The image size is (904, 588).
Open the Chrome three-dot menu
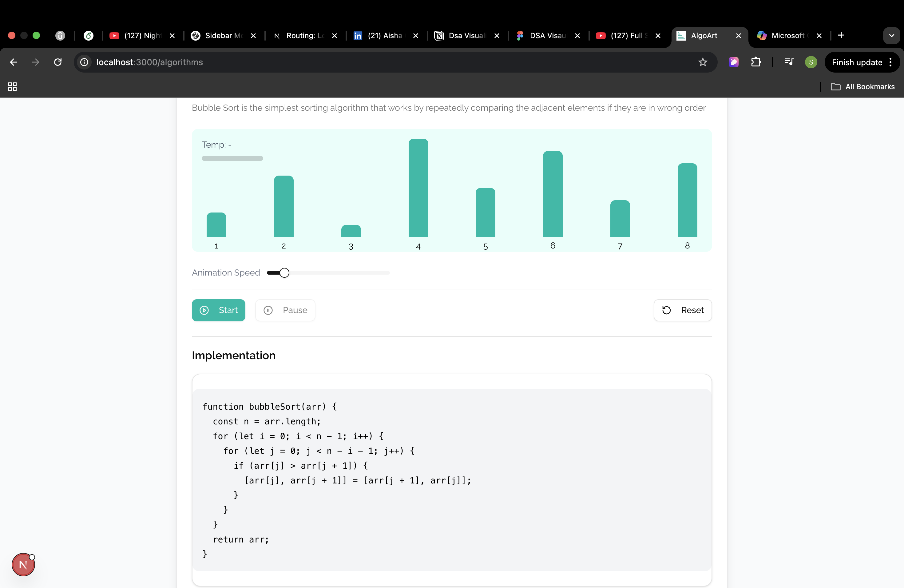(x=891, y=62)
